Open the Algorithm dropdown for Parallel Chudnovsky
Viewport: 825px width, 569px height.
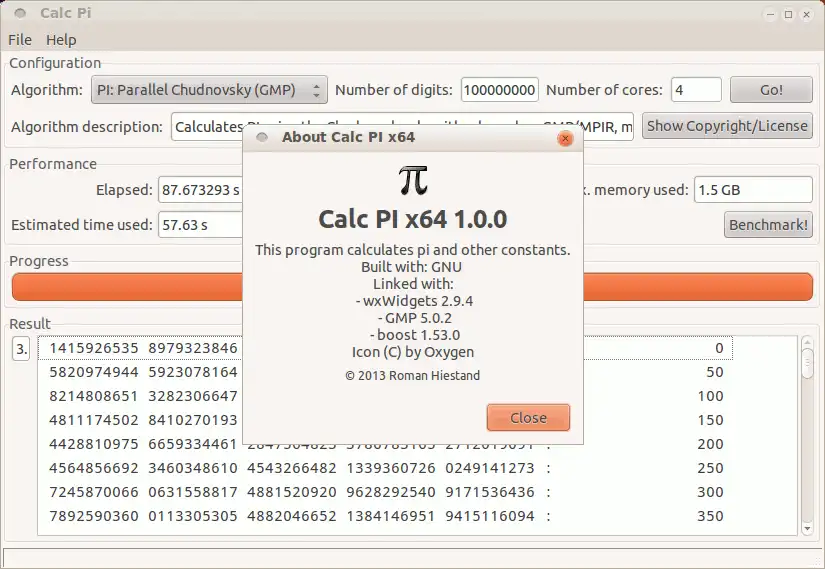209,89
